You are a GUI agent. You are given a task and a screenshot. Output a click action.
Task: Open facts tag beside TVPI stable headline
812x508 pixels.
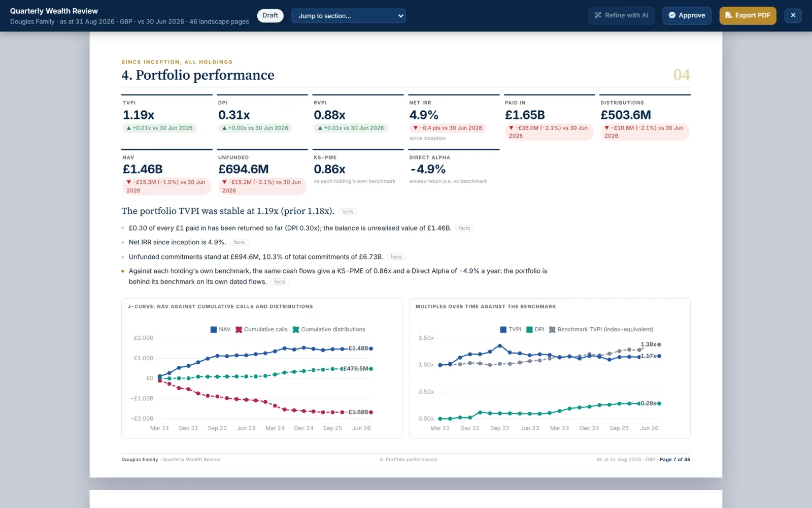(348, 212)
